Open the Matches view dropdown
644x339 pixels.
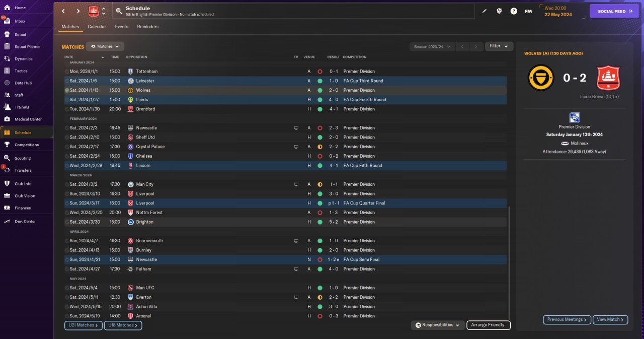(105, 46)
